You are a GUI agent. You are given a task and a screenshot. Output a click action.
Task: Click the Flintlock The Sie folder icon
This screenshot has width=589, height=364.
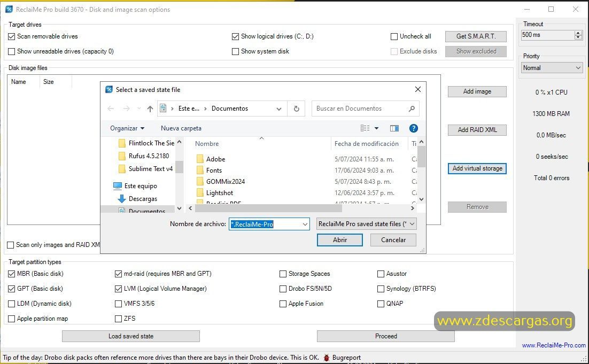point(122,143)
